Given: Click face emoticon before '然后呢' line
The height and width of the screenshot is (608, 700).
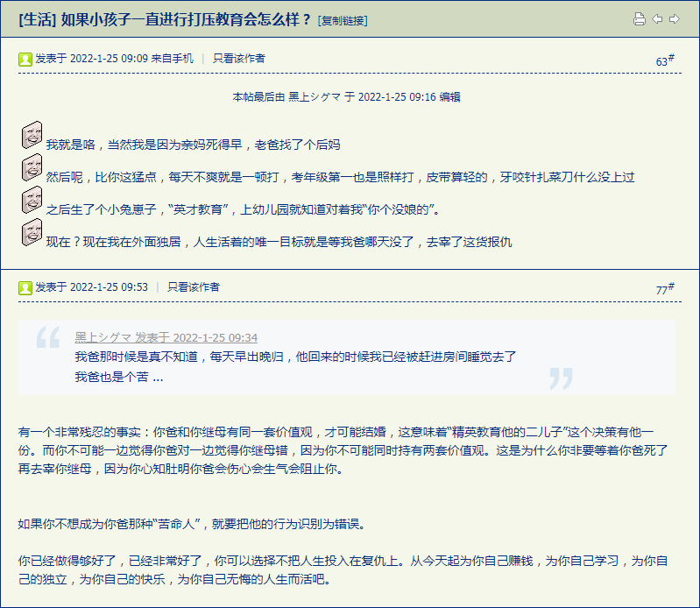Looking at the screenshot, I should point(32,167).
